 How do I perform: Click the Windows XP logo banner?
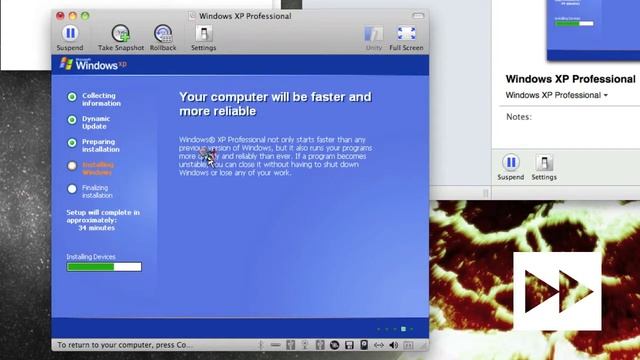coord(94,64)
